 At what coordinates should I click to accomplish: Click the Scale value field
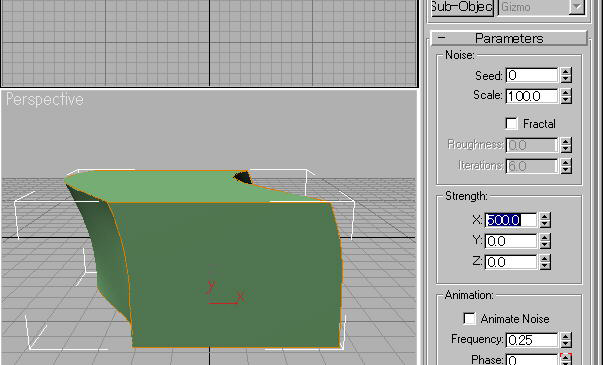click(x=531, y=96)
